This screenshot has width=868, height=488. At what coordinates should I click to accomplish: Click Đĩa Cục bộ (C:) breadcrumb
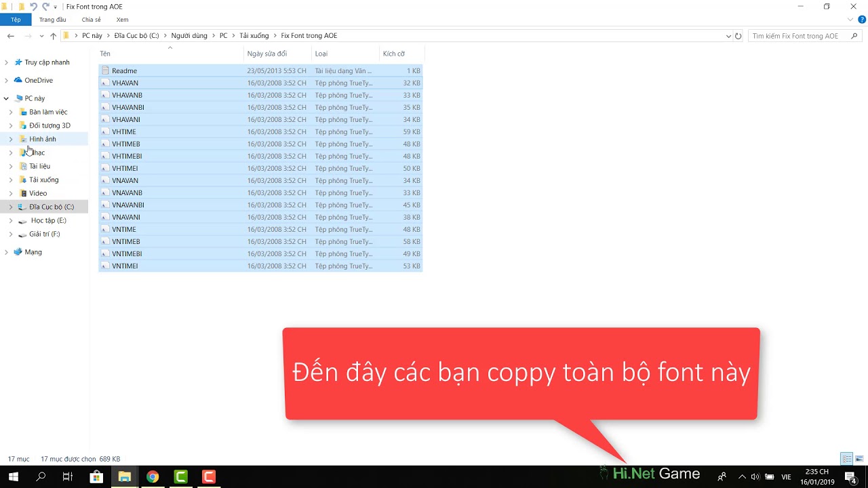[x=136, y=35]
